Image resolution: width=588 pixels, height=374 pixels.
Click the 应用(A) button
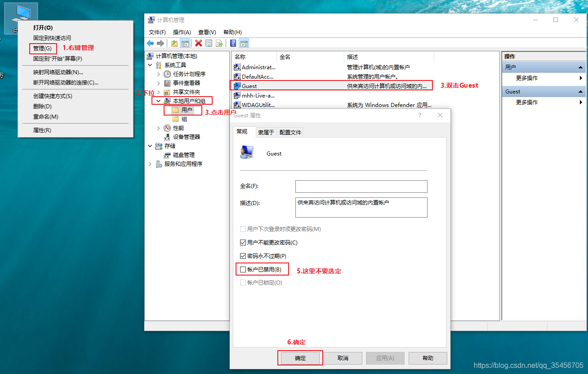click(x=385, y=358)
